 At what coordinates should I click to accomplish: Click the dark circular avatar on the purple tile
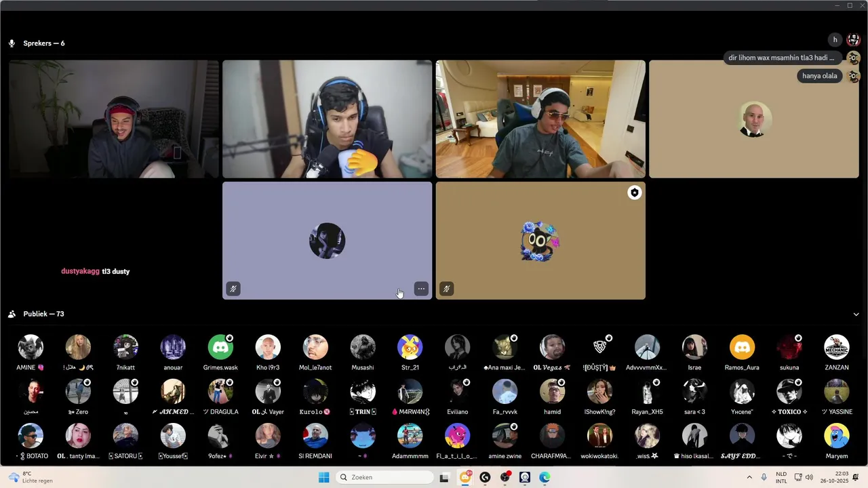click(327, 241)
